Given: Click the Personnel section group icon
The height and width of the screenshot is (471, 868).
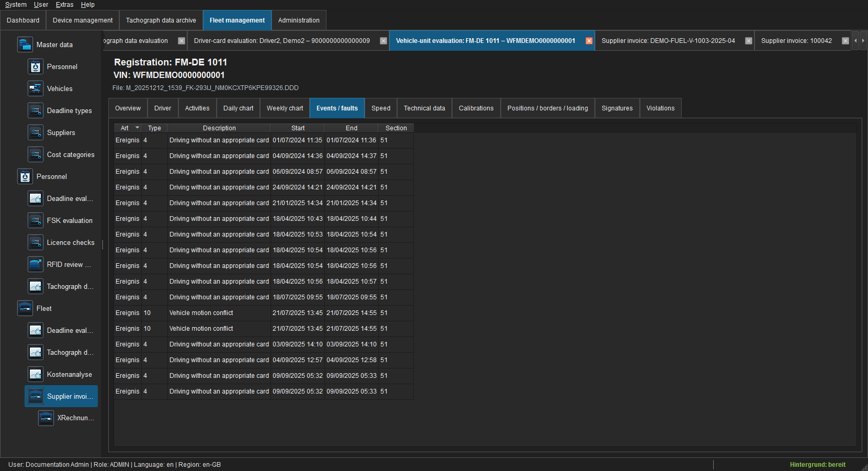Looking at the screenshot, I should pyautogui.click(x=25, y=176).
